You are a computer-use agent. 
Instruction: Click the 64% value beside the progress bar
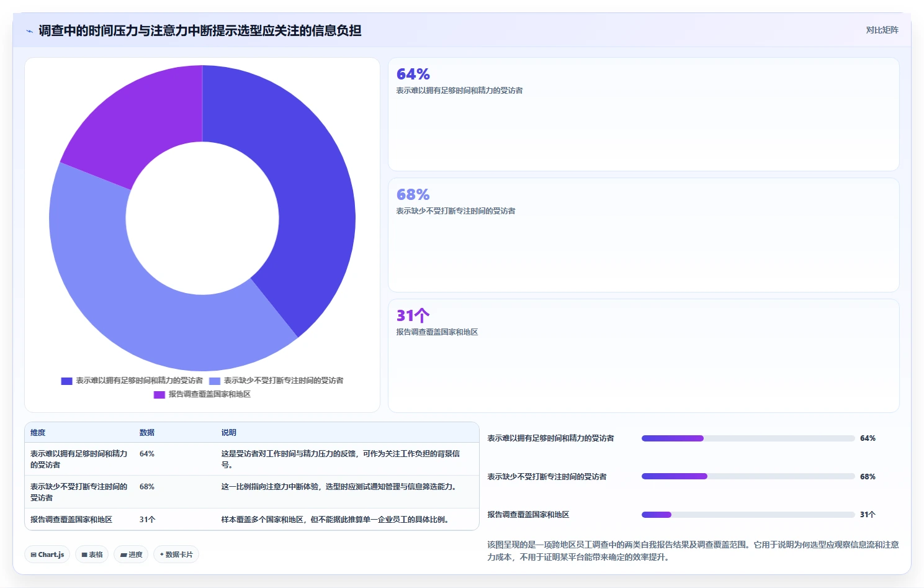click(x=868, y=438)
